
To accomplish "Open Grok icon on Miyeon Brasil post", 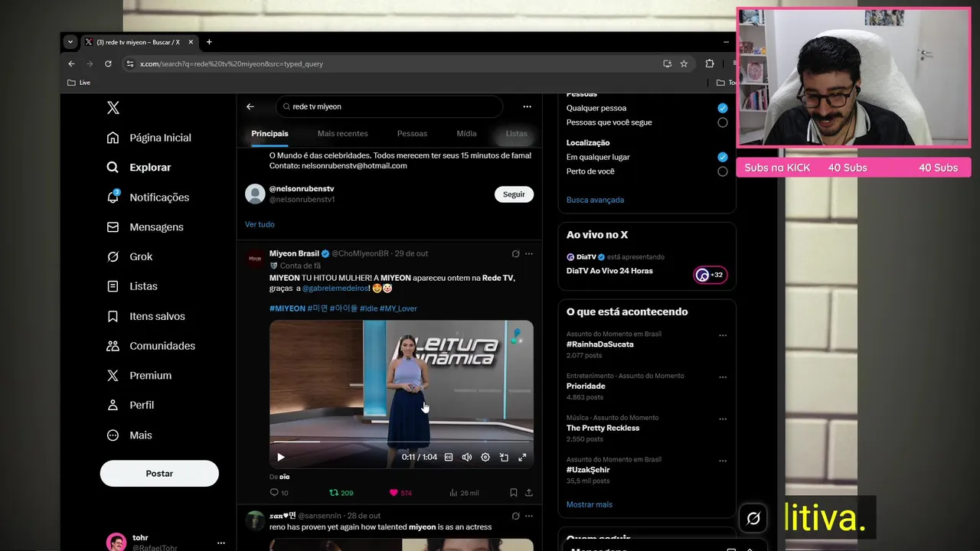I will [x=515, y=254].
